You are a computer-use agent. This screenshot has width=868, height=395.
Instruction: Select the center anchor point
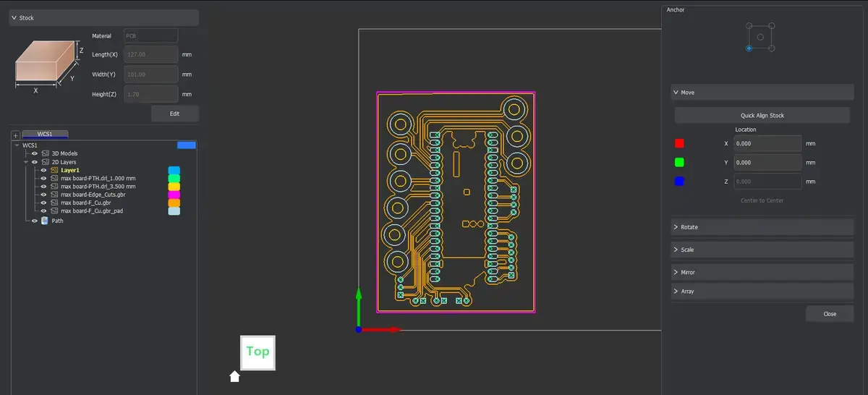click(x=759, y=36)
